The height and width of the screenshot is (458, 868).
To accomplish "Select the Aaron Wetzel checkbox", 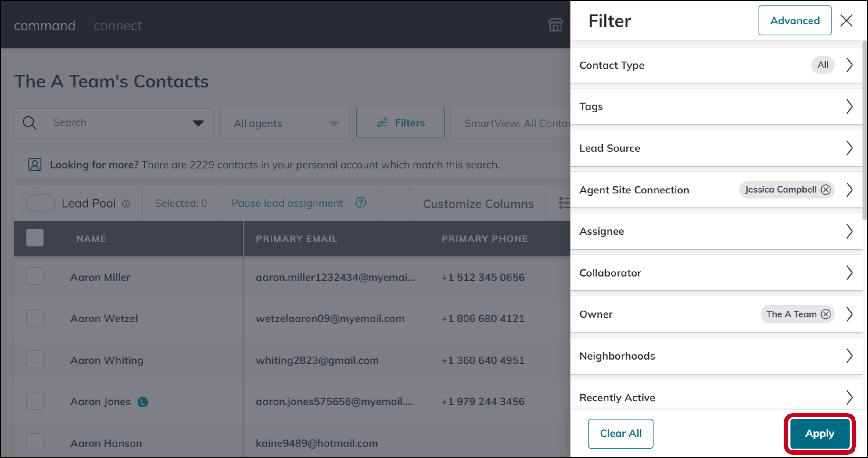I will [x=35, y=318].
